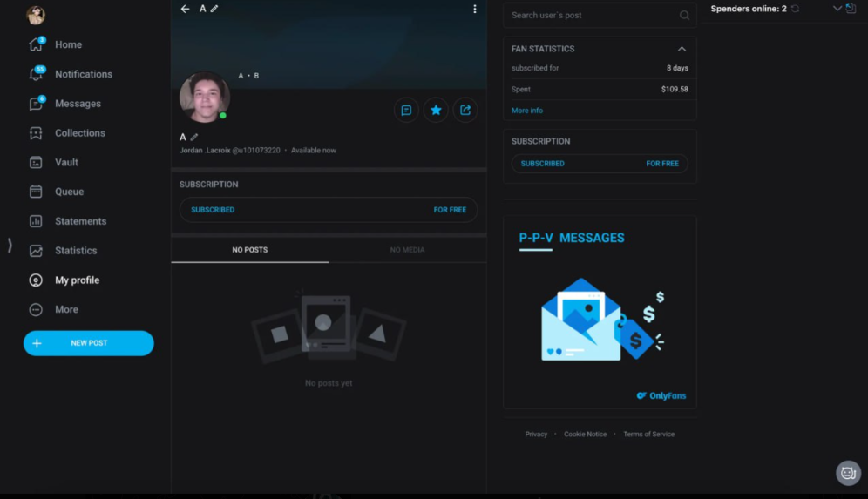The height and width of the screenshot is (499, 868).
Task: Open the Messages chat icon
Action: coord(36,104)
